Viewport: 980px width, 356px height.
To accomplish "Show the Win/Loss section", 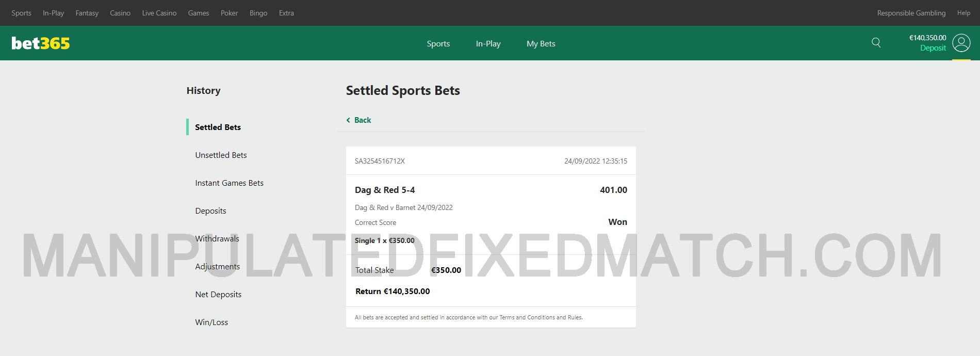I will coord(211,322).
